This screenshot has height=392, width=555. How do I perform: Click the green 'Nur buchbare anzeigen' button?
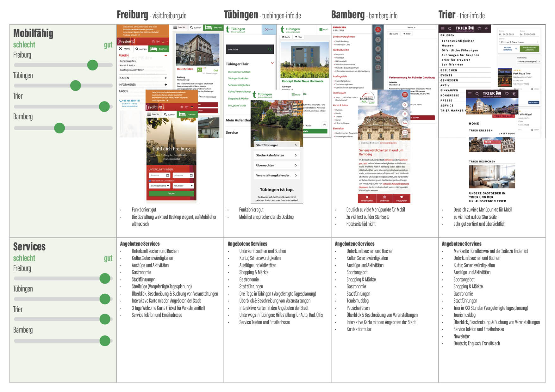[529, 49]
